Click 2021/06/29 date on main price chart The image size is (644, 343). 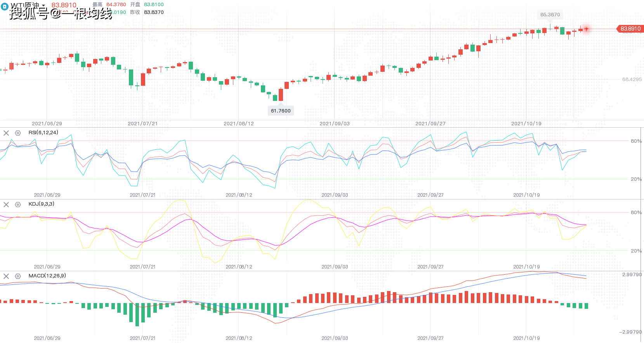pos(47,123)
